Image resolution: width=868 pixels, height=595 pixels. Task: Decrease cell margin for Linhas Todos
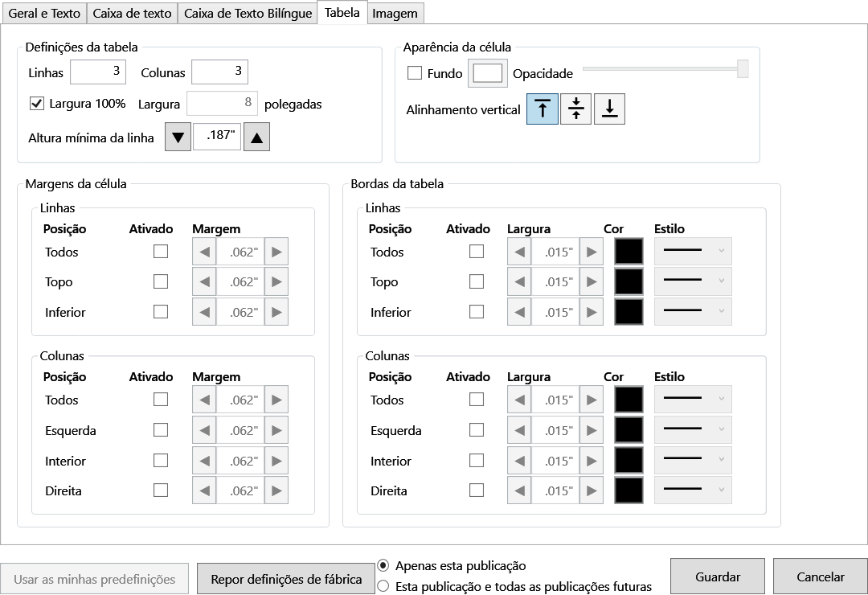tap(204, 252)
